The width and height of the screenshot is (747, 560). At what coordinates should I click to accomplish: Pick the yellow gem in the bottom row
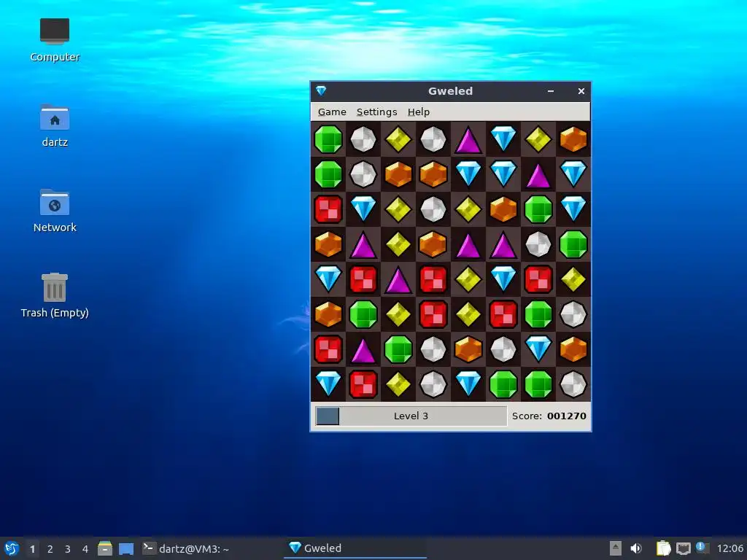[398, 384]
